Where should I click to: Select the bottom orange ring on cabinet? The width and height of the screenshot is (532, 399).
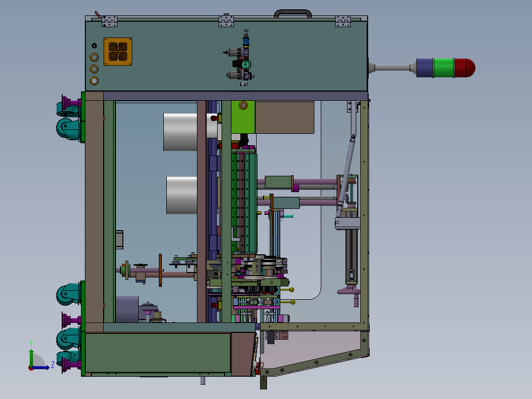click(94, 81)
